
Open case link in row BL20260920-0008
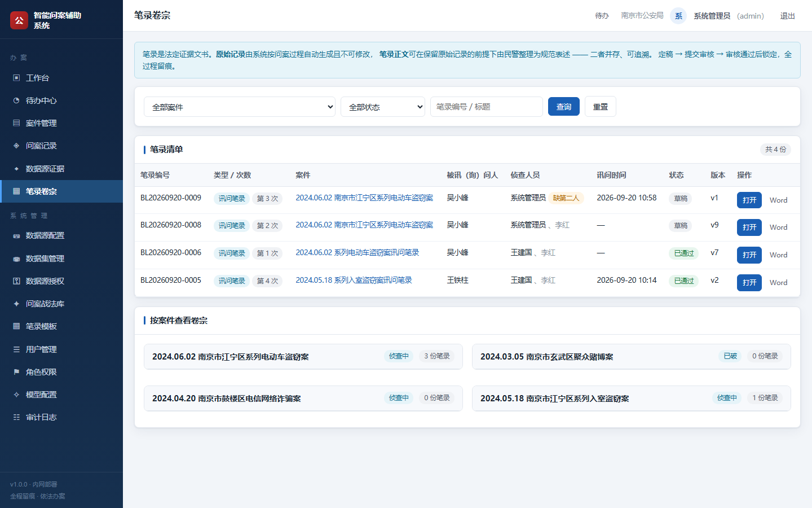click(364, 225)
